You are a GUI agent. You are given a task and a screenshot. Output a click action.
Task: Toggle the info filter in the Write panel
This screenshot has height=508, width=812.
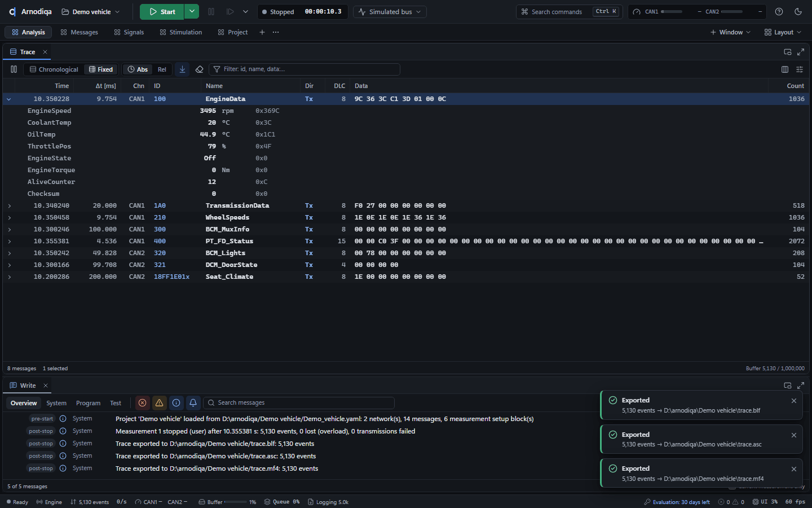tap(176, 403)
